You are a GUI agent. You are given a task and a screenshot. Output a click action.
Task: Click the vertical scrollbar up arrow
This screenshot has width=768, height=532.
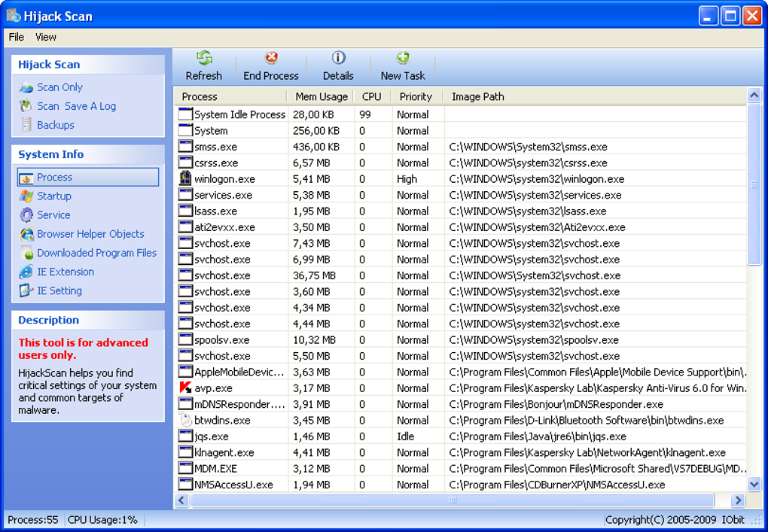754,96
